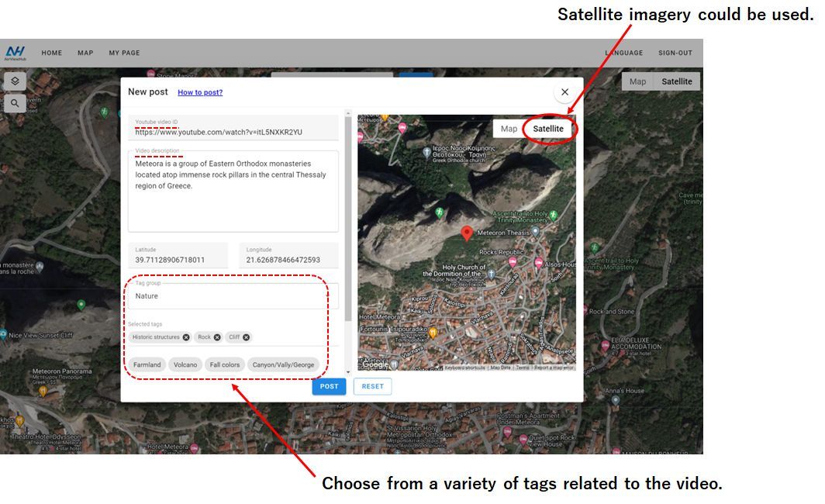Viewport: 825px width, 504px height.
Task: Open the Tag group dropdown showing Nature
Action: (233, 296)
